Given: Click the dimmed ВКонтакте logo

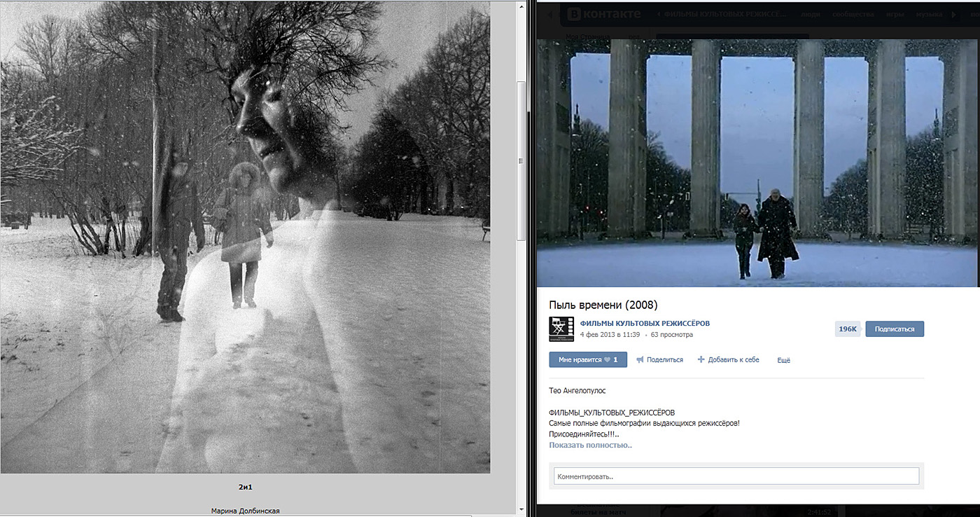Looking at the screenshot, I should (603, 14).
